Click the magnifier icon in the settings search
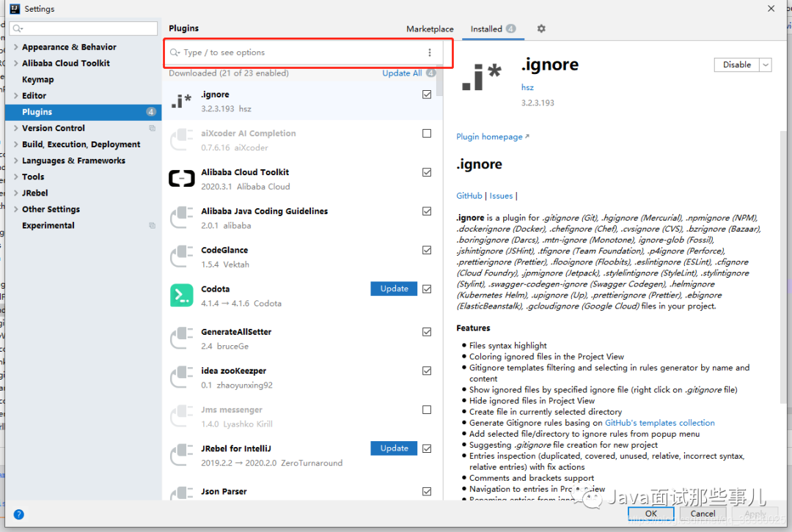Screen dimensions: 792x532 pyautogui.click(x=18, y=27)
